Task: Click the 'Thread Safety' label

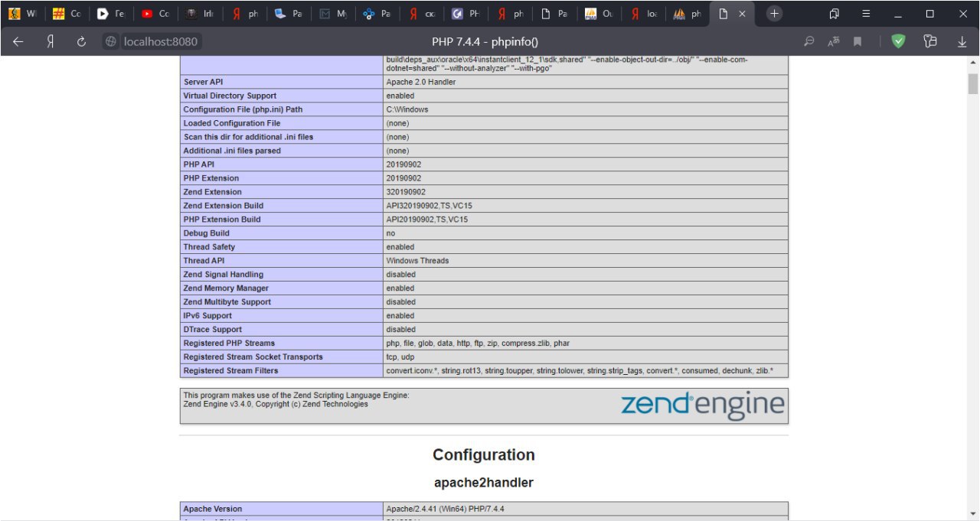Action: coord(209,247)
